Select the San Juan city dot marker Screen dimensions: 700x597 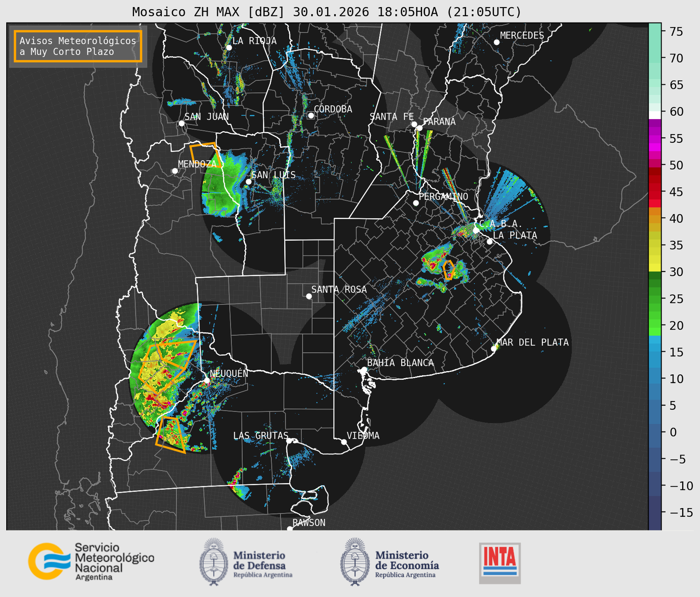[x=181, y=123]
